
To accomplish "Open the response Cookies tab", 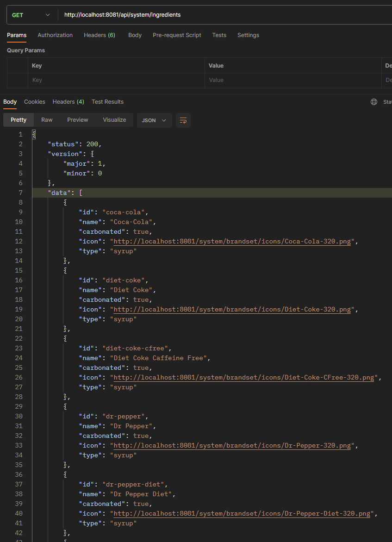I will pos(35,102).
